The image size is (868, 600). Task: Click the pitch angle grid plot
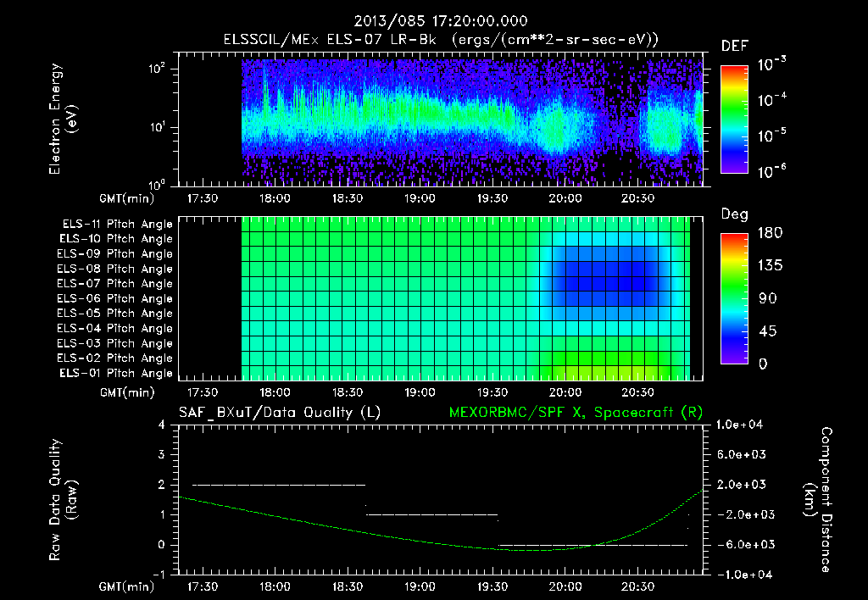point(440,298)
